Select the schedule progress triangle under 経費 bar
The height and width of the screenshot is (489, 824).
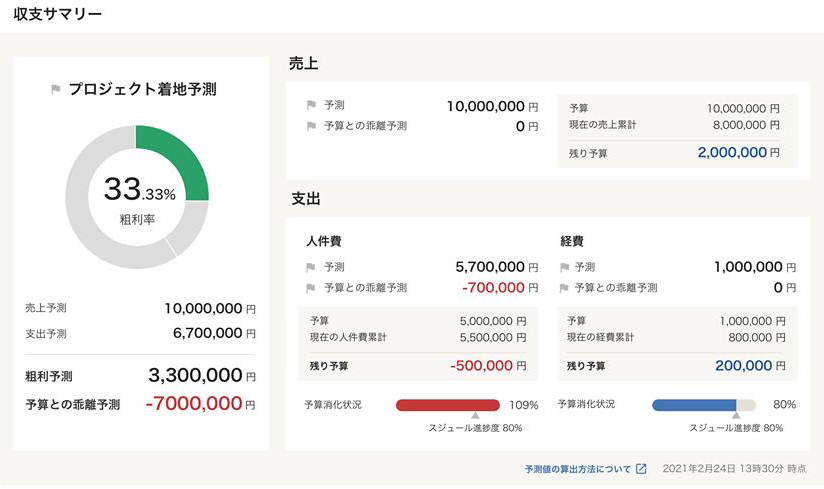(736, 416)
